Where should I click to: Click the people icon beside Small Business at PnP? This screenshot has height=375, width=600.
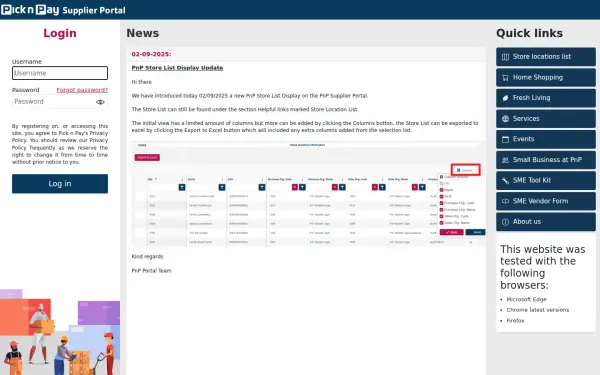(x=505, y=160)
